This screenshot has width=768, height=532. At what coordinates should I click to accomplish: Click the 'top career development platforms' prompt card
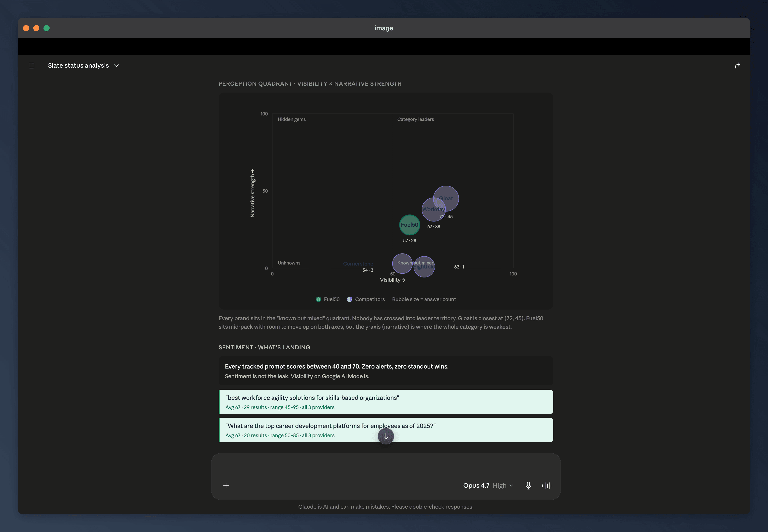point(386,430)
